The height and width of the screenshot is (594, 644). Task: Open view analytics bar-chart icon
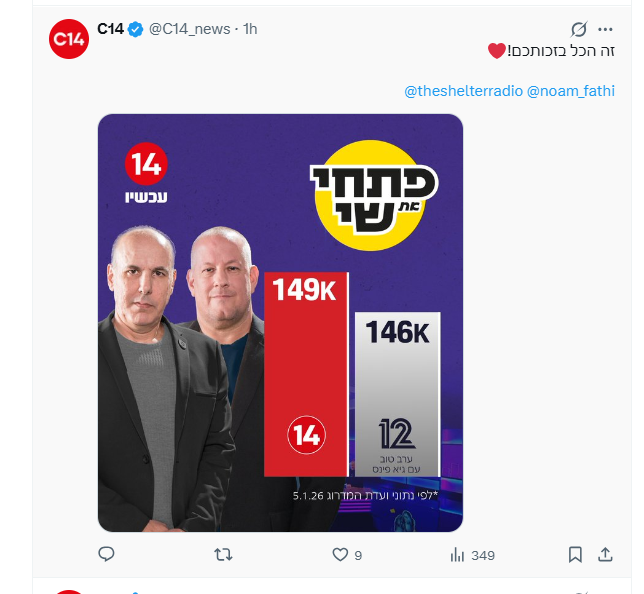click(x=459, y=554)
